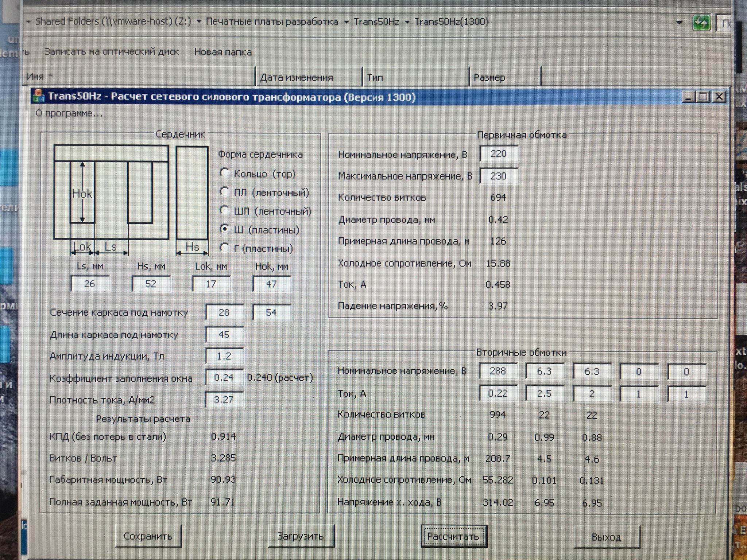Click the Габаритная мощность value 90.93
This screenshot has width=747, height=560.
pyautogui.click(x=224, y=479)
